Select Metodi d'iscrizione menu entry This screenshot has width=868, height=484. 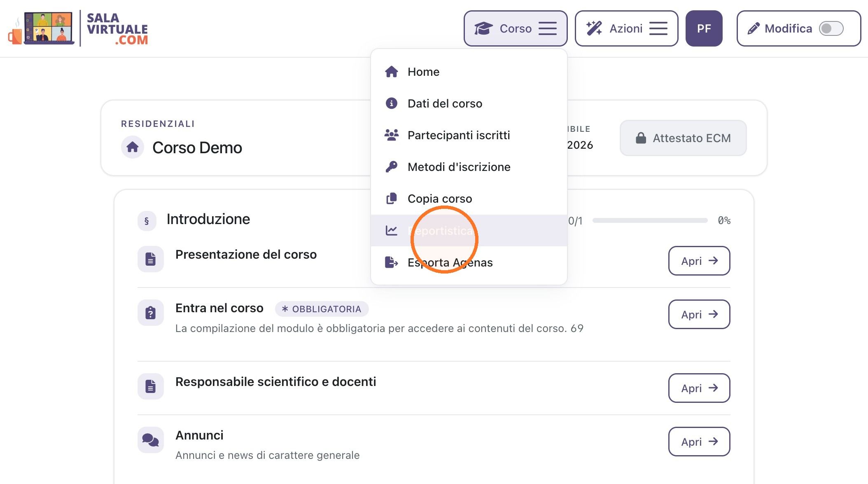(x=469, y=167)
